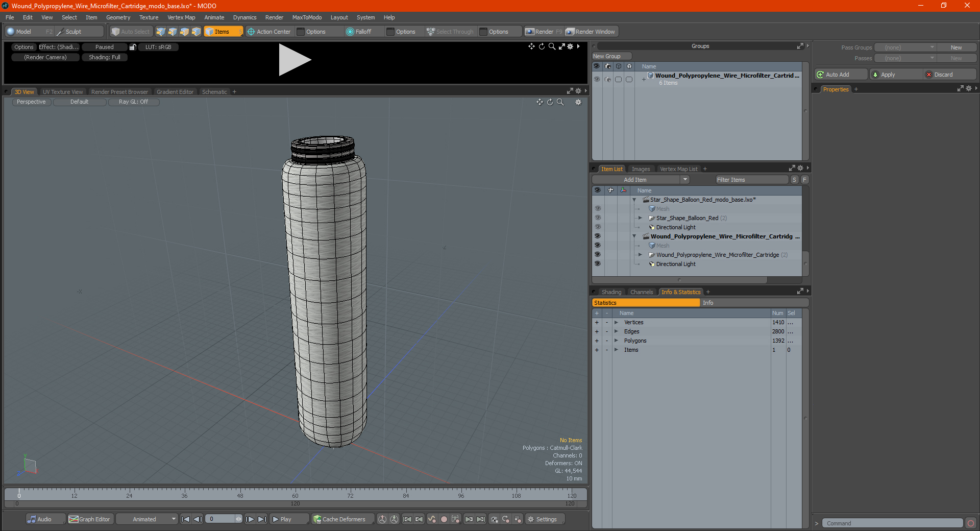Toggle visibility of Wound_Polypropylene_Wire_Microfilter_Cartridge (2) group
Viewport: 980px width, 531px height.
click(x=597, y=255)
